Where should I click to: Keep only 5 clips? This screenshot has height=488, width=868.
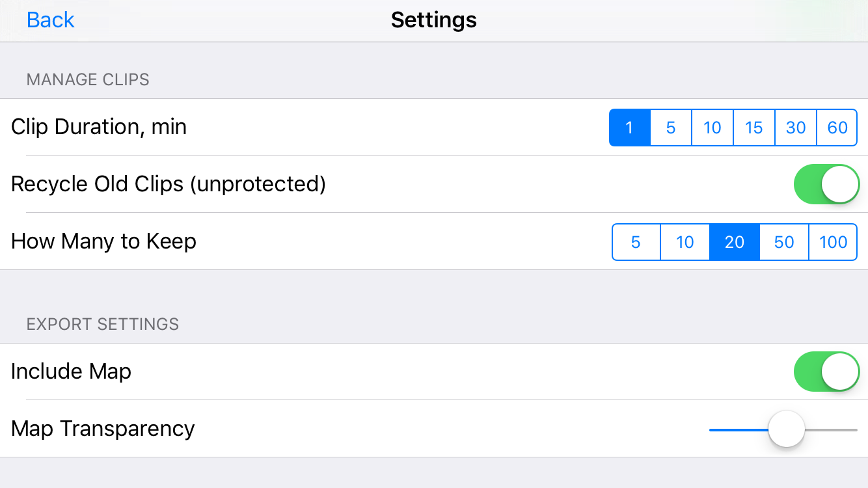(x=636, y=242)
